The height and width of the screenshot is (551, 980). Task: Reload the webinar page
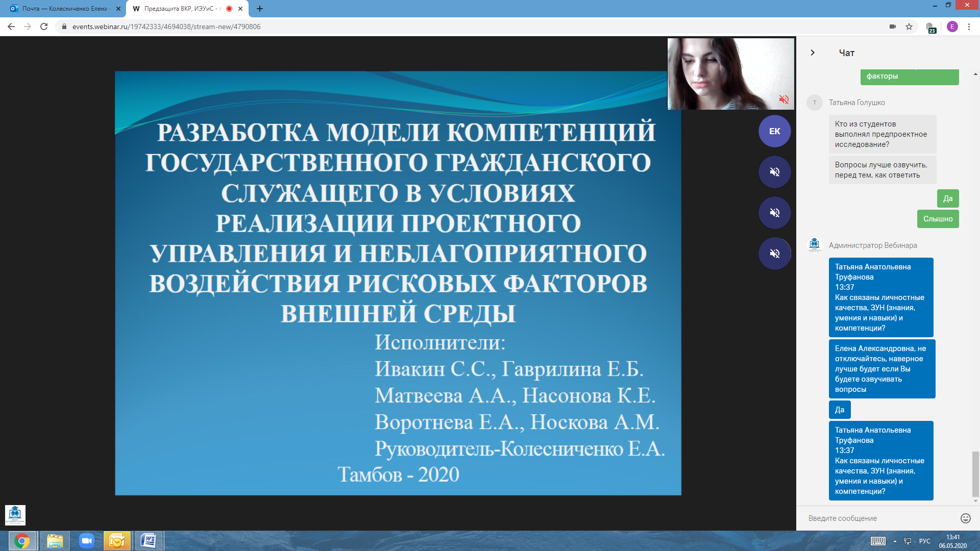tap(44, 27)
